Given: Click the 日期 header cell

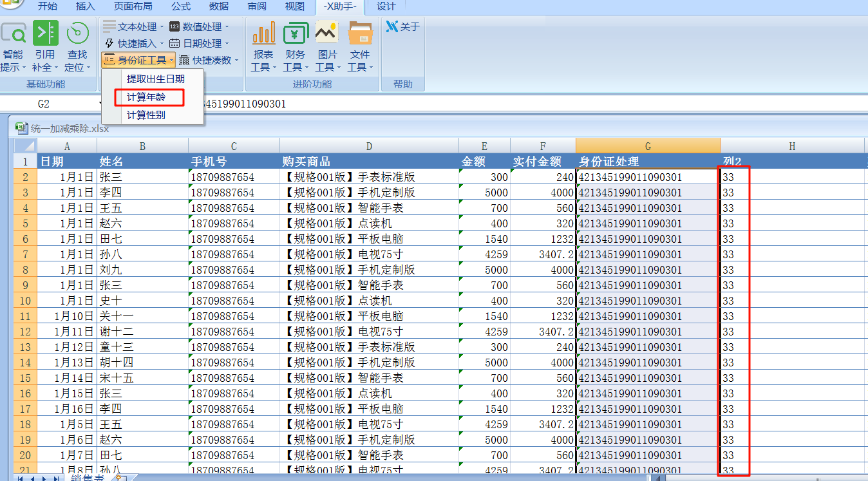Looking at the screenshot, I should pos(67,162).
